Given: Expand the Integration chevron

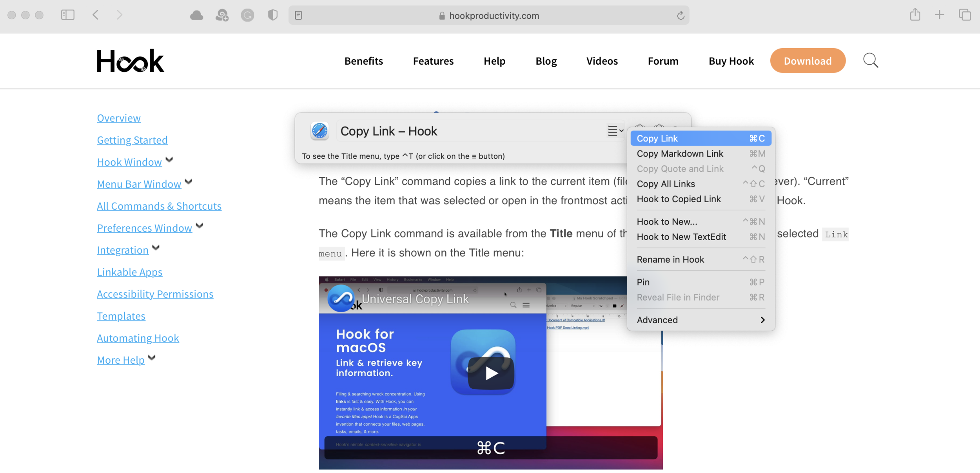Looking at the screenshot, I should [x=156, y=247].
